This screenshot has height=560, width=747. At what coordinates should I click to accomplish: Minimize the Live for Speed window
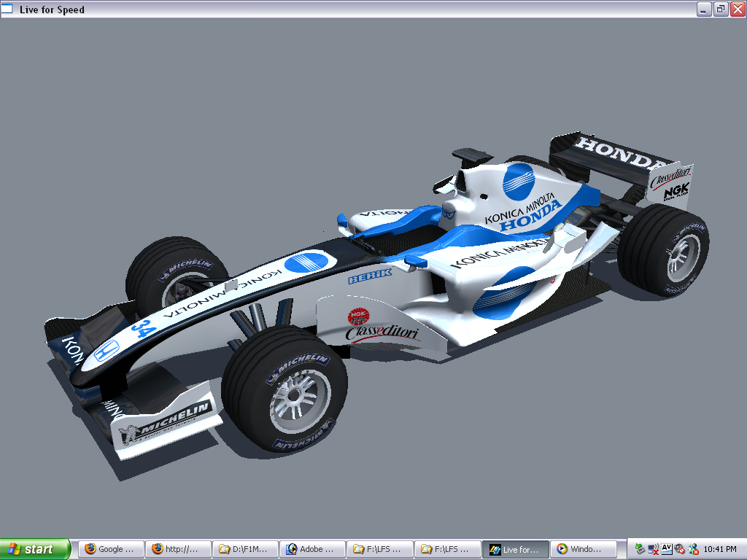tap(704, 9)
